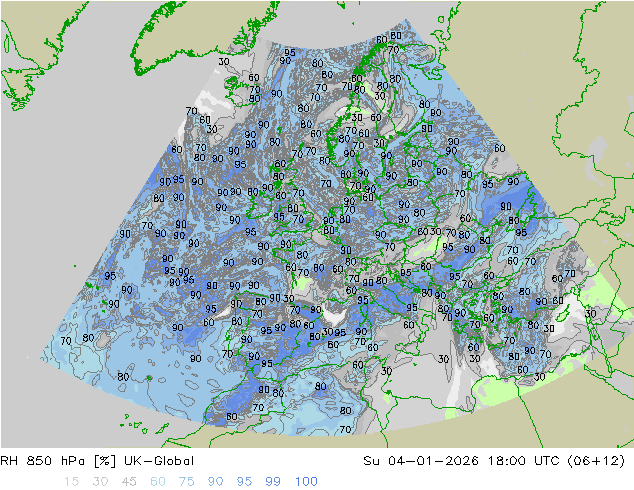
Task: Select the legend value 95 in color scale
Action: coord(244,481)
